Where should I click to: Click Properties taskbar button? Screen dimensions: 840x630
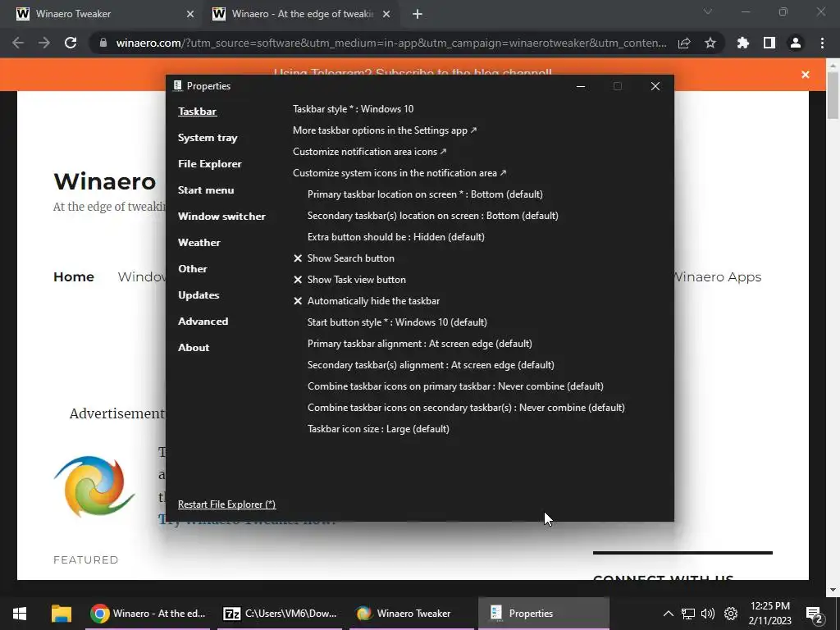(544, 614)
